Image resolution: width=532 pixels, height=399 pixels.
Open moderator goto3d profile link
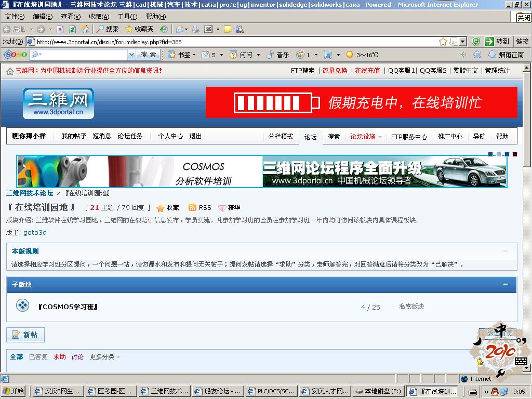35,233
